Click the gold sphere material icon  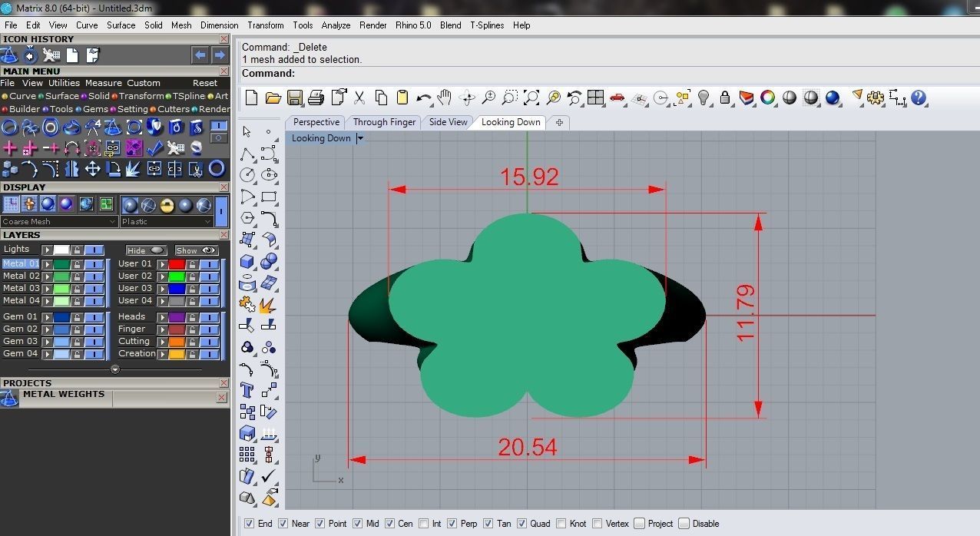pos(167,205)
